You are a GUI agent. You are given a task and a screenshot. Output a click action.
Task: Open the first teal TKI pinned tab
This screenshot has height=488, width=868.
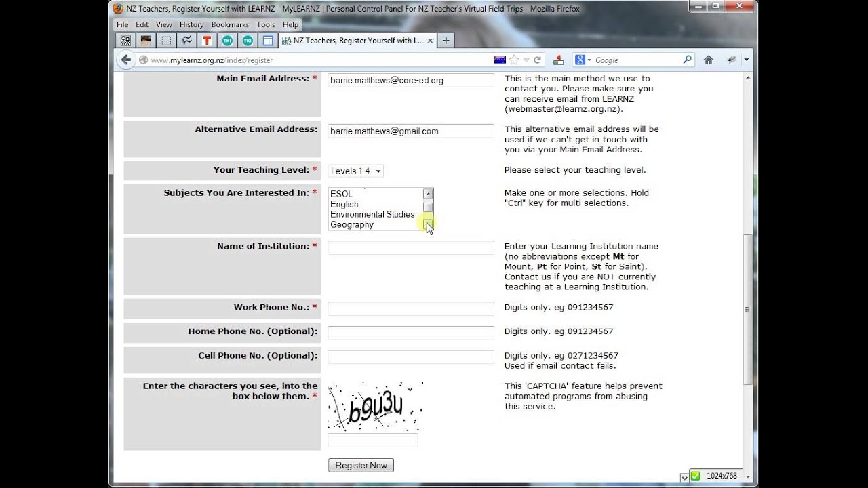pos(227,41)
